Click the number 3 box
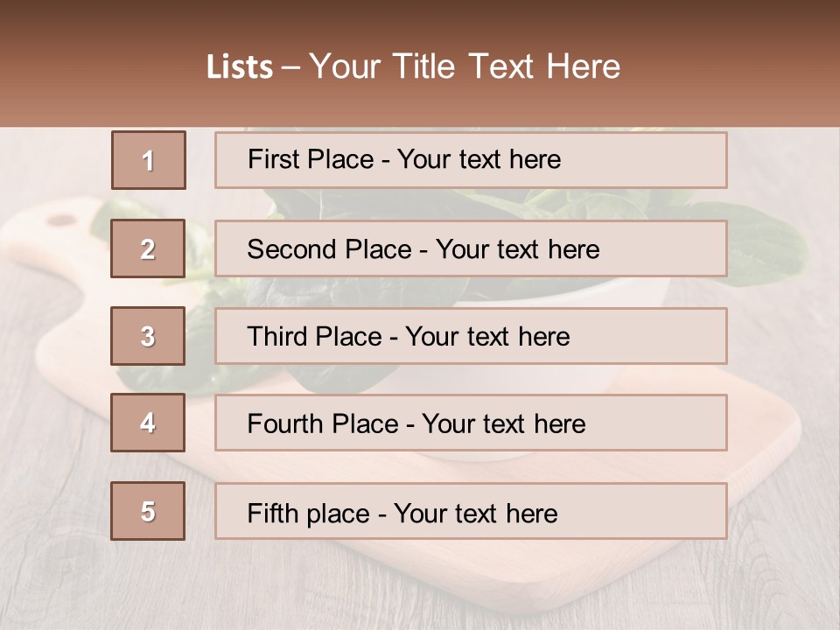 (x=148, y=336)
